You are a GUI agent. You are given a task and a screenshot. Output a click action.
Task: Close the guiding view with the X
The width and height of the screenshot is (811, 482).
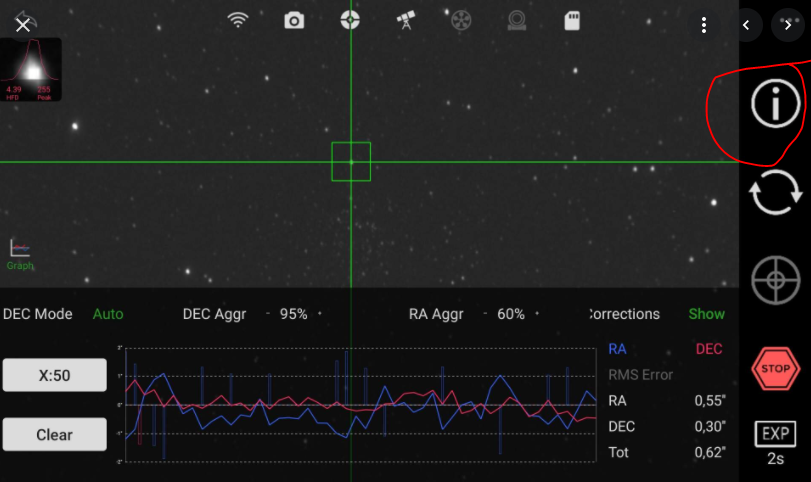pyautogui.click(x=23, y=24)
